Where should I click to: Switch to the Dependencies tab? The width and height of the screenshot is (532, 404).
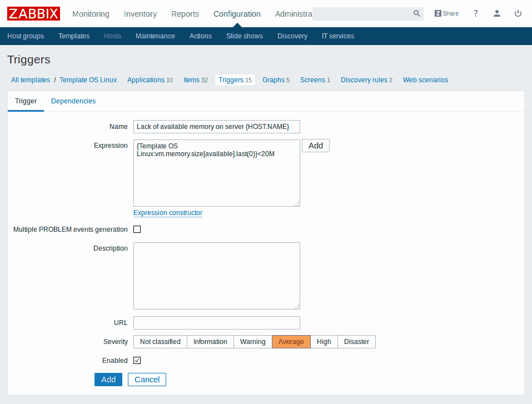tap(73, 101)
